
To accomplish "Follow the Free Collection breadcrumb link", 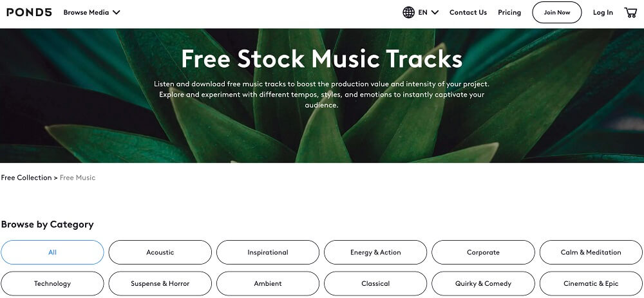I will (26, 178).
